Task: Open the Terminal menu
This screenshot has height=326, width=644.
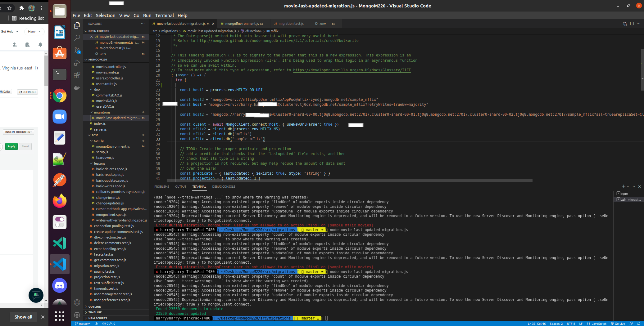Action: point(164,16)
